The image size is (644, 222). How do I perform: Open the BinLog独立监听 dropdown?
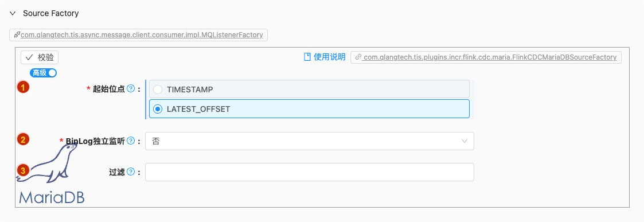[x=310, y=141]
